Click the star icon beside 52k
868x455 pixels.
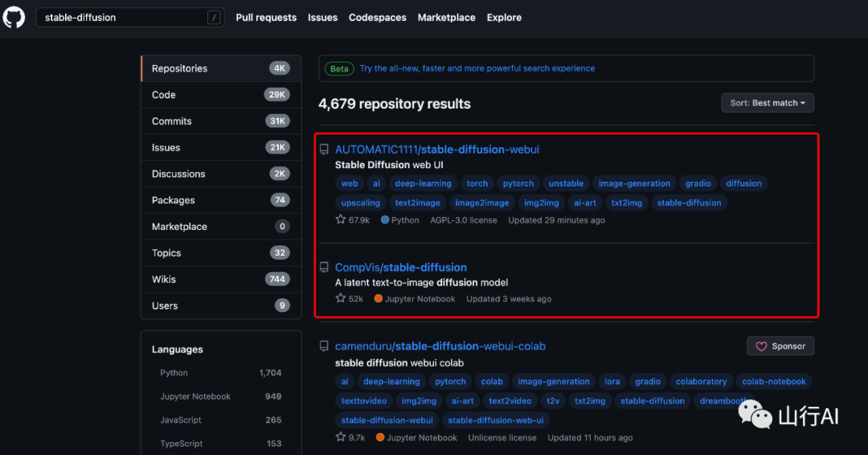pos(340,298)
